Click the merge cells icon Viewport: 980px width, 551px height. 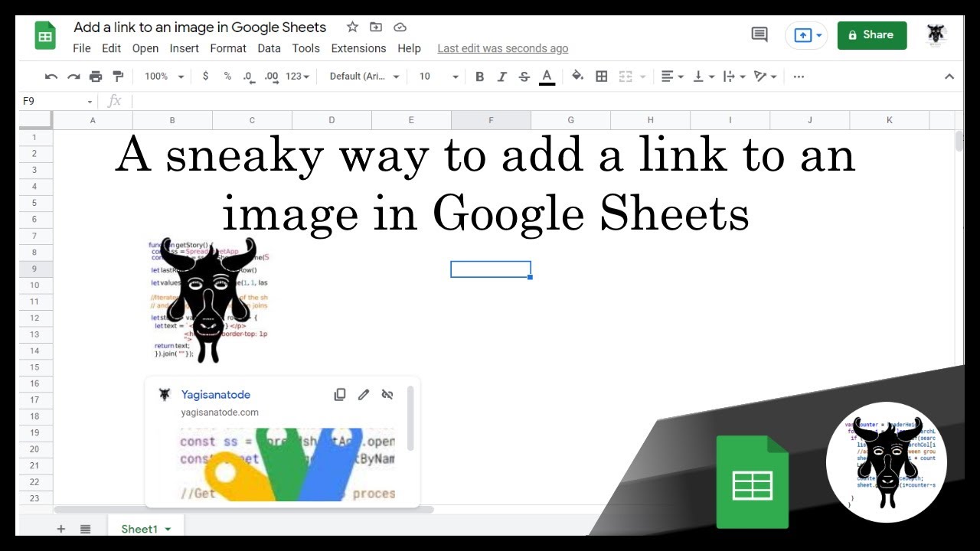626,77
